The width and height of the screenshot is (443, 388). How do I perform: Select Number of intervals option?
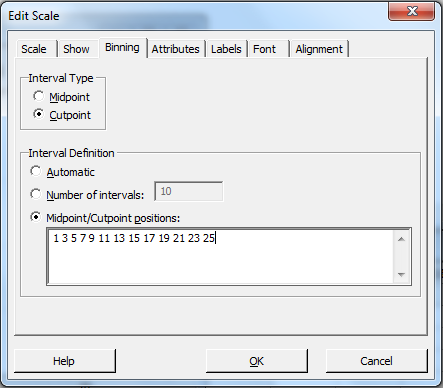pos(36,194)
